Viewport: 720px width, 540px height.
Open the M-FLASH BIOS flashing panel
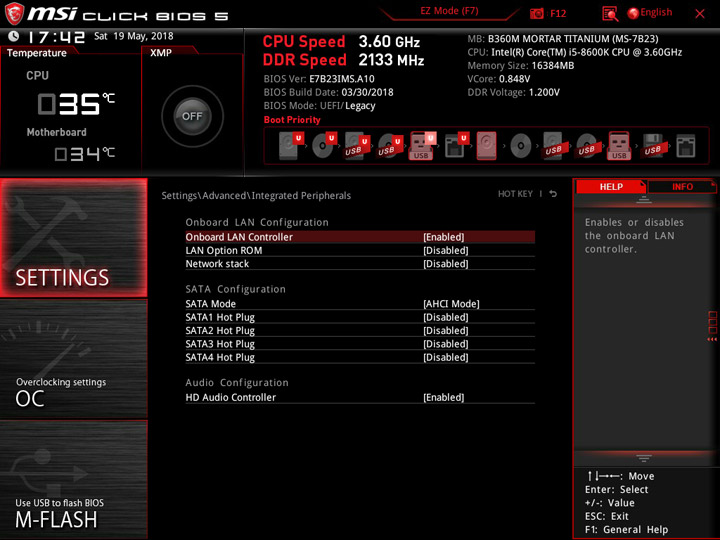pos(74,479)
